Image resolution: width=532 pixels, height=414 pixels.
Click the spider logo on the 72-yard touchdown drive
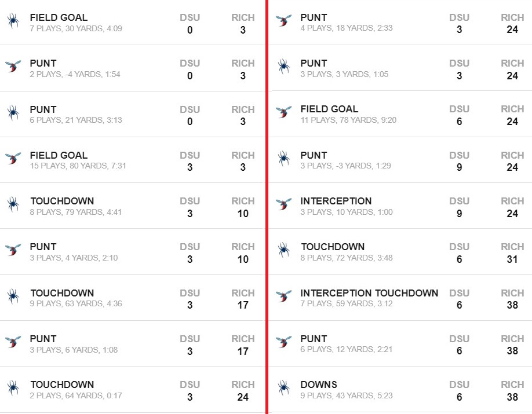point(283,250)
